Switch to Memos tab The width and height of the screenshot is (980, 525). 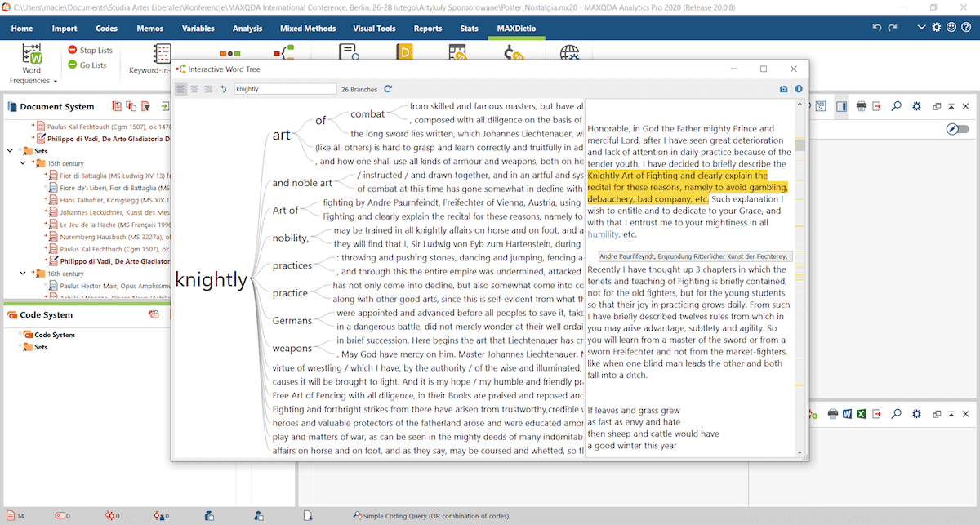click(150, 29)
